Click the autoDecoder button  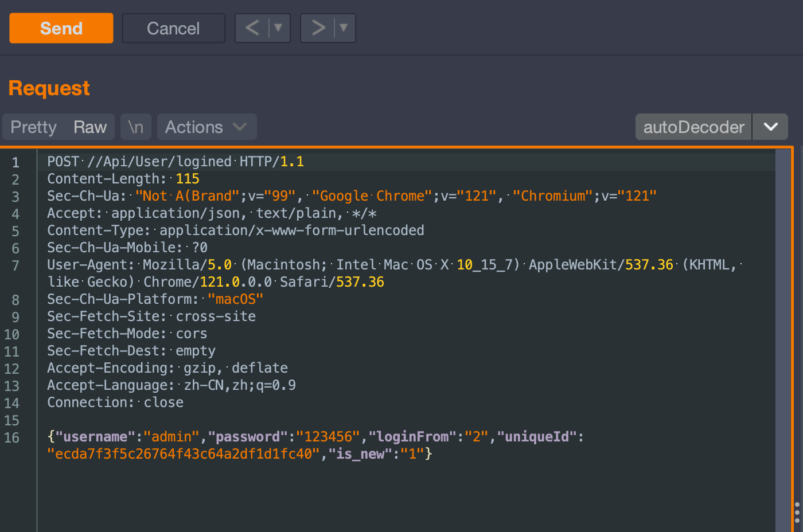coord(693,127)
